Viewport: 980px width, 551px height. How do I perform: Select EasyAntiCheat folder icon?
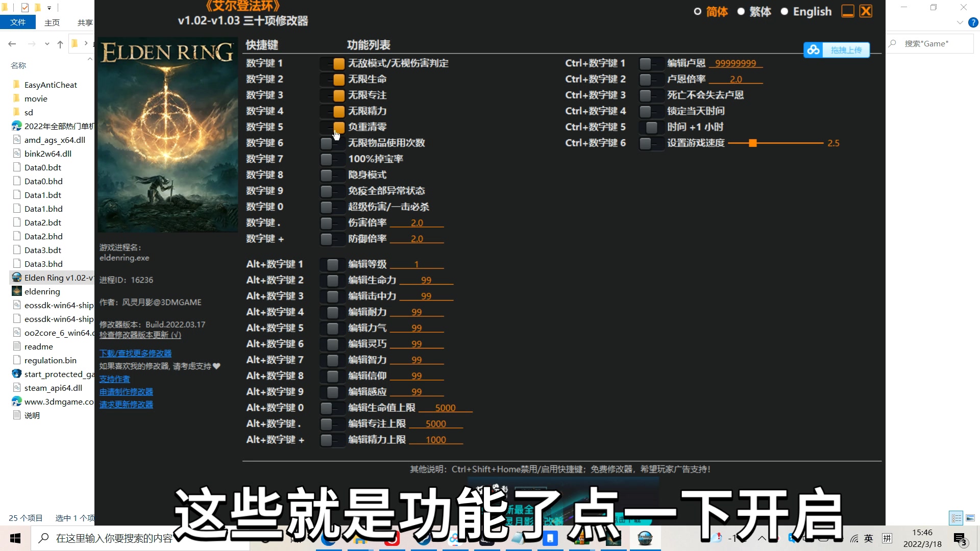coord(17,85)
